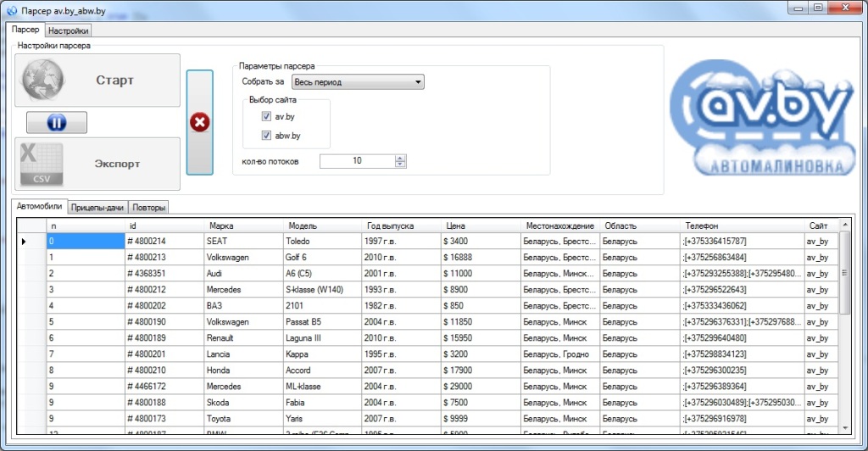Pause parsing with the blue pause button

click(x=57, y=122)
